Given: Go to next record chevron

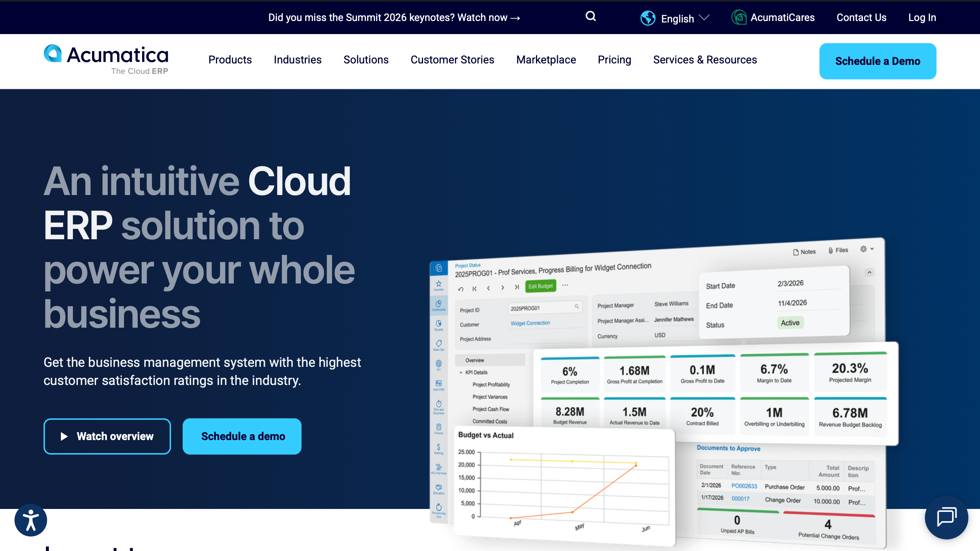Looking at the screenshot, I should click(x=503, y=288).
